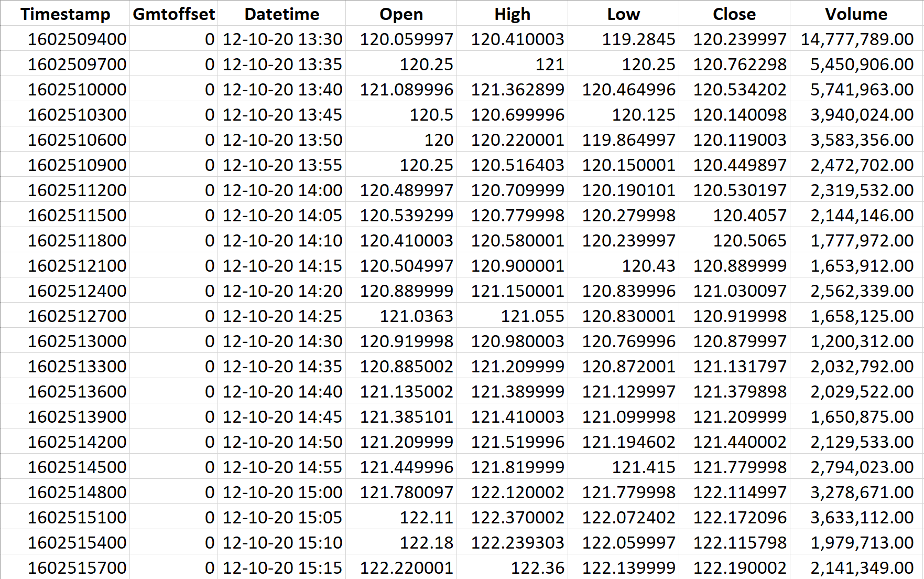Select the Low column header
The image size is (924, 579).
tap(624, 14)
